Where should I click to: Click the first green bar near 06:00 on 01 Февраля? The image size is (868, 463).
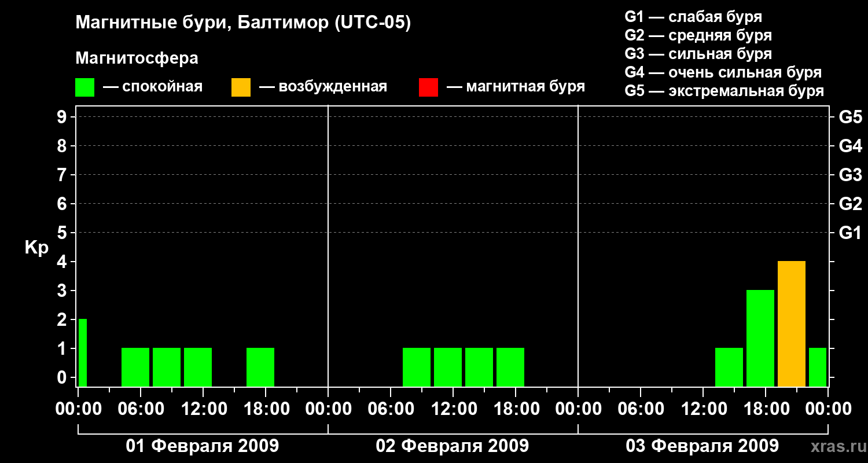(135, 367)
